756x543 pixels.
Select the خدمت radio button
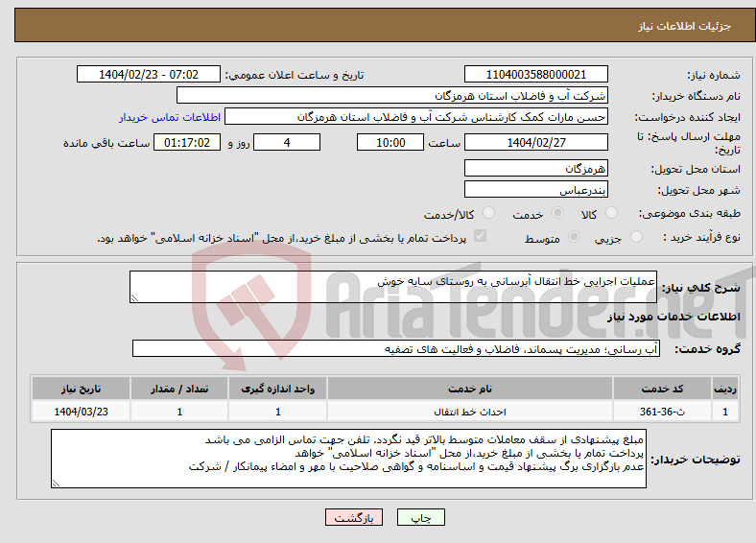click(557, 213)
